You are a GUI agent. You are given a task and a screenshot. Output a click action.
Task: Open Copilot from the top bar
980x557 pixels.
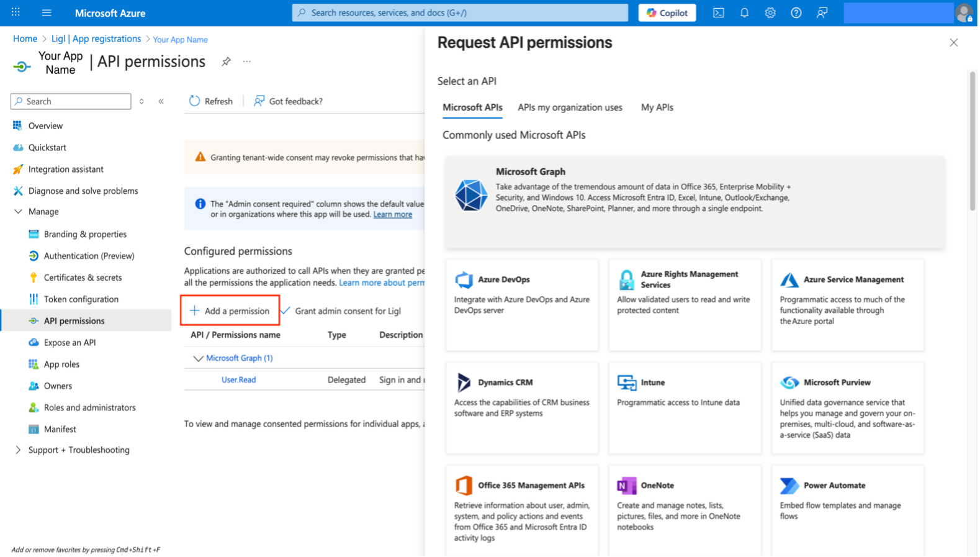tap(667, 12)
